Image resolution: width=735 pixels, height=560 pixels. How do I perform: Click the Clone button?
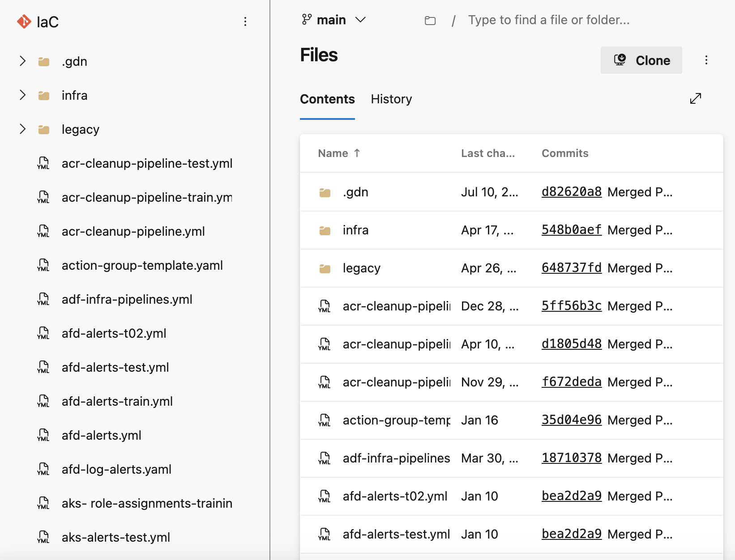pyautogui.click(x=641, y=60)
